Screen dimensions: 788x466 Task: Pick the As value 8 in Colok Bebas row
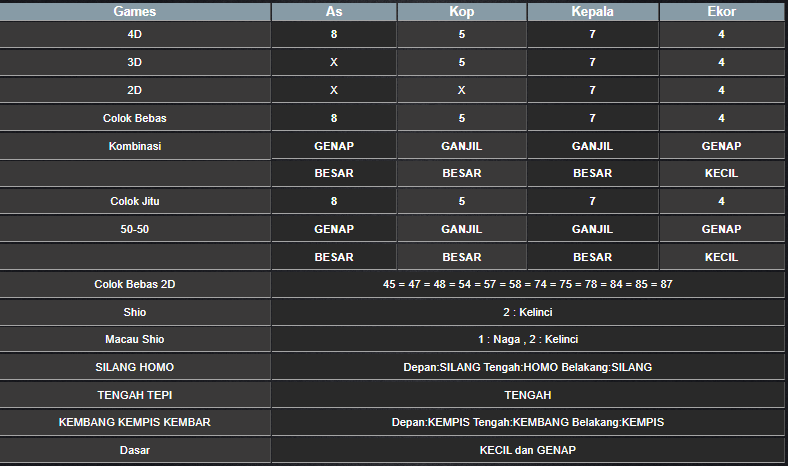coord(334,118)
